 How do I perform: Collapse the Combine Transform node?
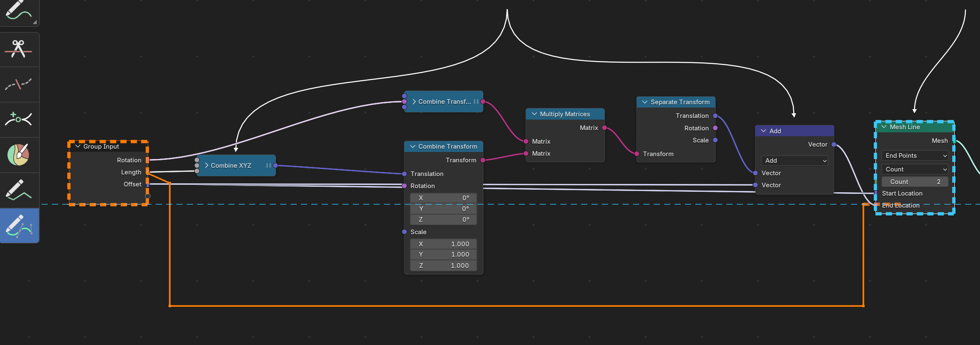(x=413, y=146)
